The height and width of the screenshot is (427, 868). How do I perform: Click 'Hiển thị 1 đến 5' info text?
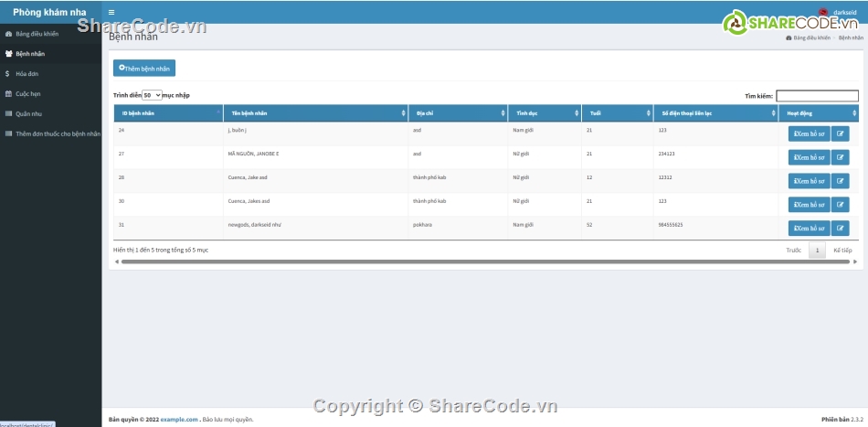click(x=161, y=251)
